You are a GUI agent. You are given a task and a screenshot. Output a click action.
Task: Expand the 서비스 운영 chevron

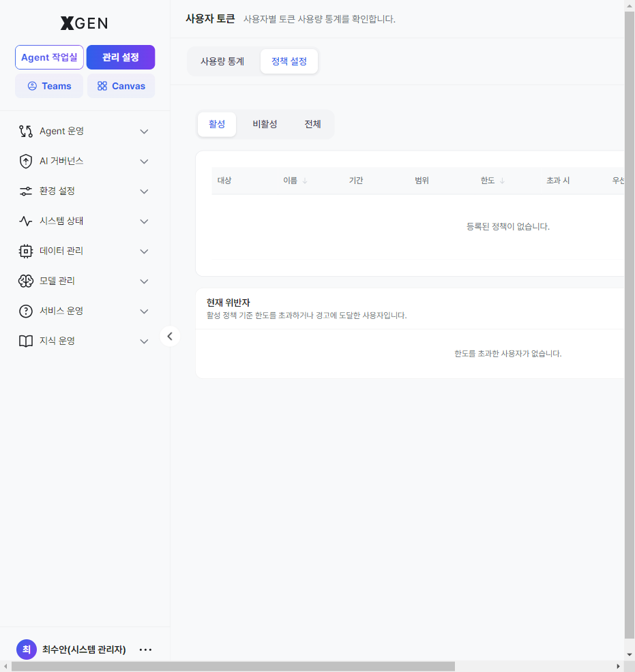pos(144,311)
